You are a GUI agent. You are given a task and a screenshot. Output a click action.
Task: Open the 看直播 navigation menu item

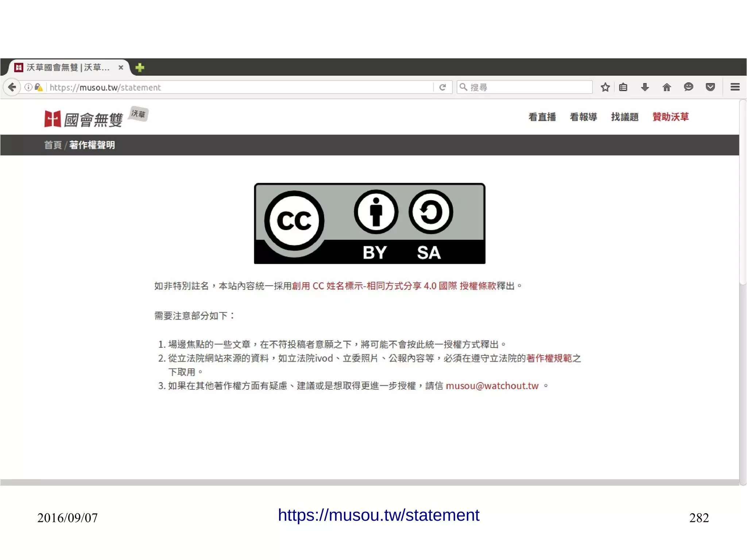[542, 117]
